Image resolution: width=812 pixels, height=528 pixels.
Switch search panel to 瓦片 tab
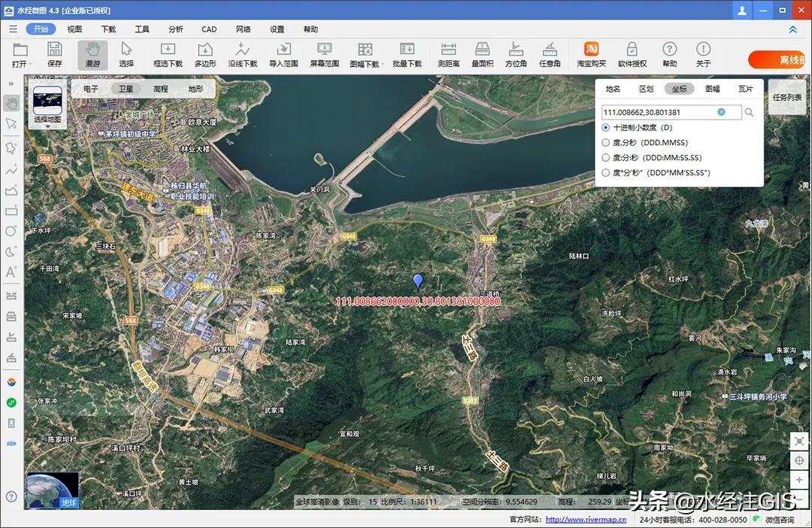[x=746, y=89]
